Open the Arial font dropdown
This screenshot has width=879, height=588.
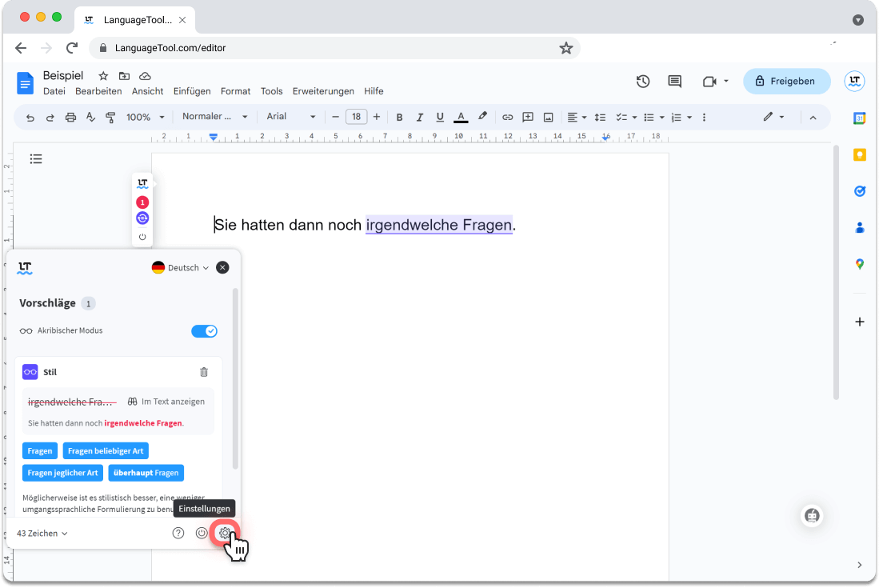click(x=291, y=117)
